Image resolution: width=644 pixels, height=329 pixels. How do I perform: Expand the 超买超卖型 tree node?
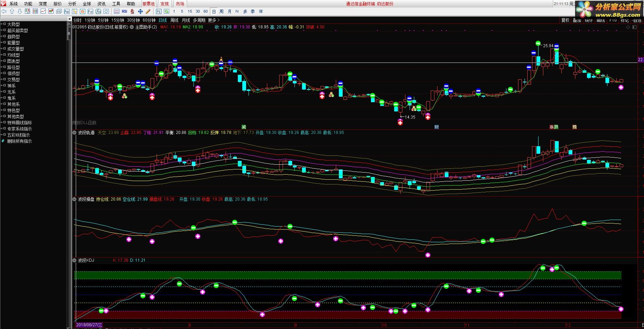(x=17, y=30)
